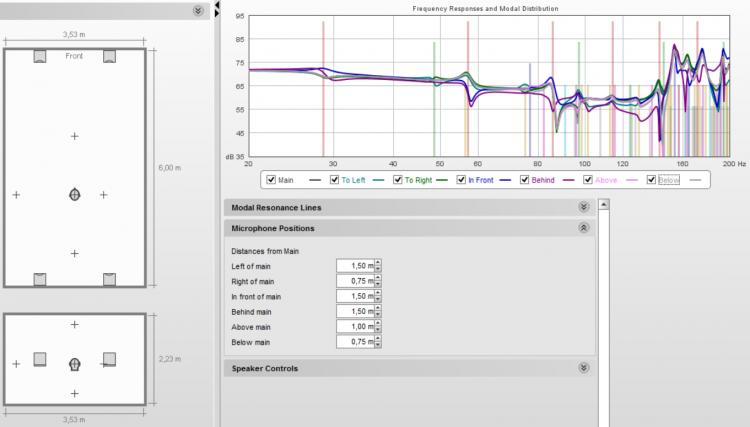Collapse the room panel with top chevron
This screenshot has height=427, width=750.
(x=198, y=10)
